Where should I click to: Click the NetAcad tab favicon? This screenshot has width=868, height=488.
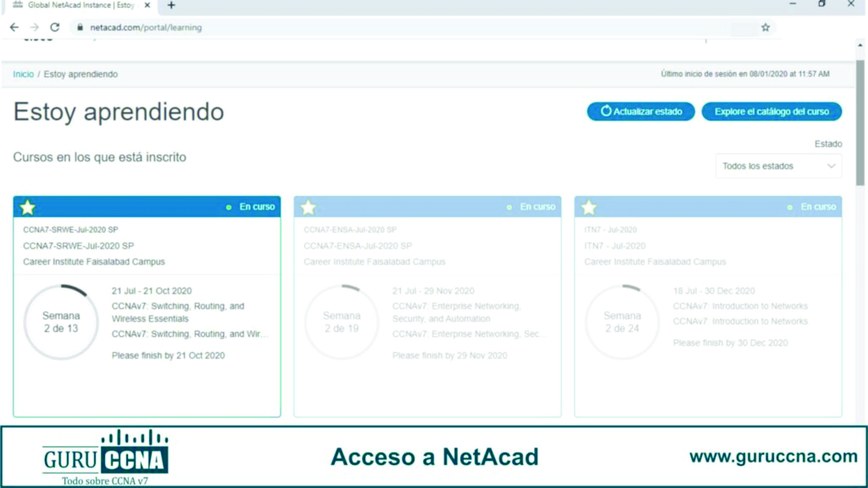click(x=18, y=5)
